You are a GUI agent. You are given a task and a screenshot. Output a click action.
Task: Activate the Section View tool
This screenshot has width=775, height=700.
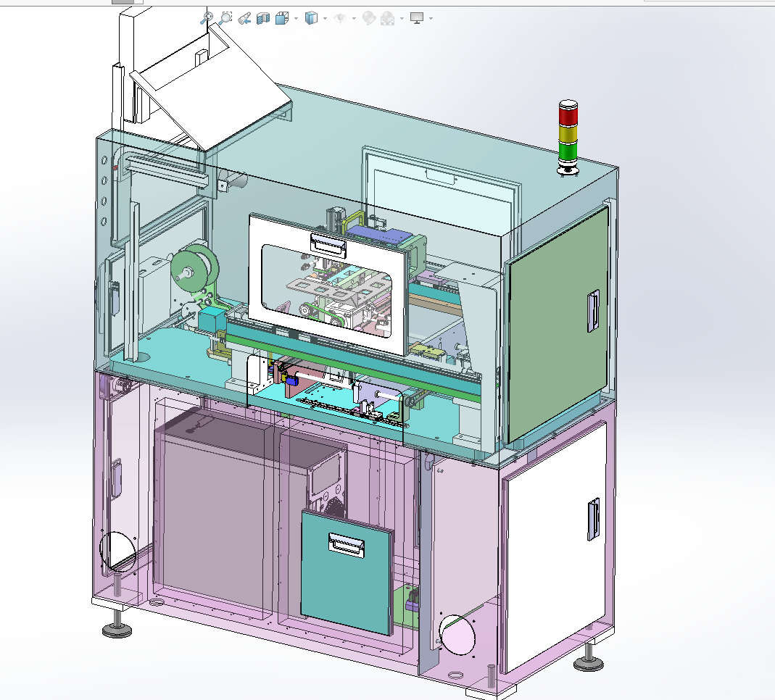click(263, 18)
